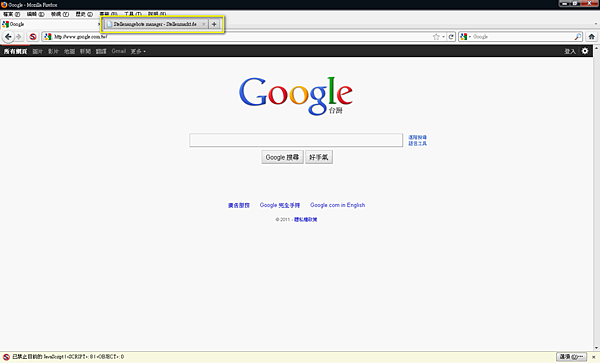Open the Google.com in English link

[x=338, y=205]
